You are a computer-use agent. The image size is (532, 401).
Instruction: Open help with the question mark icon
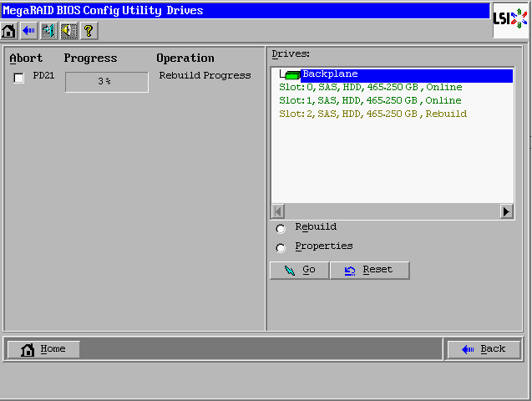click(89, 31)
